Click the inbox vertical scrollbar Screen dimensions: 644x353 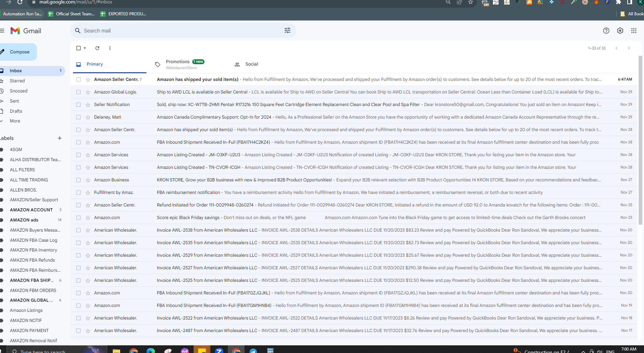(641, 140)
